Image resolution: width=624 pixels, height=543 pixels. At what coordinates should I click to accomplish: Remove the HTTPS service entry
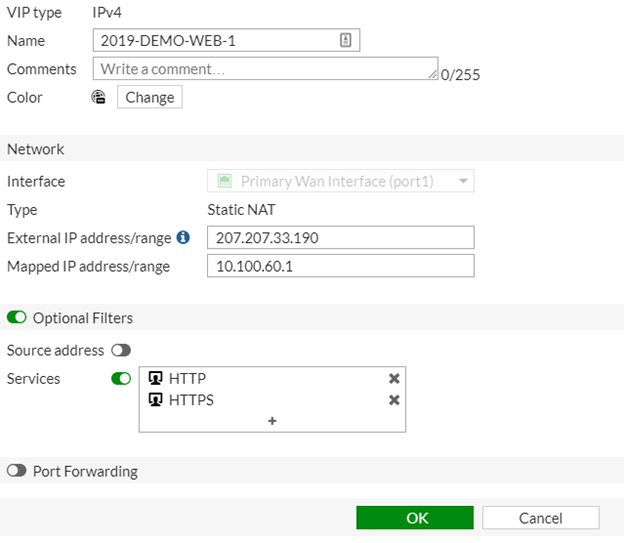pos(394,400)
